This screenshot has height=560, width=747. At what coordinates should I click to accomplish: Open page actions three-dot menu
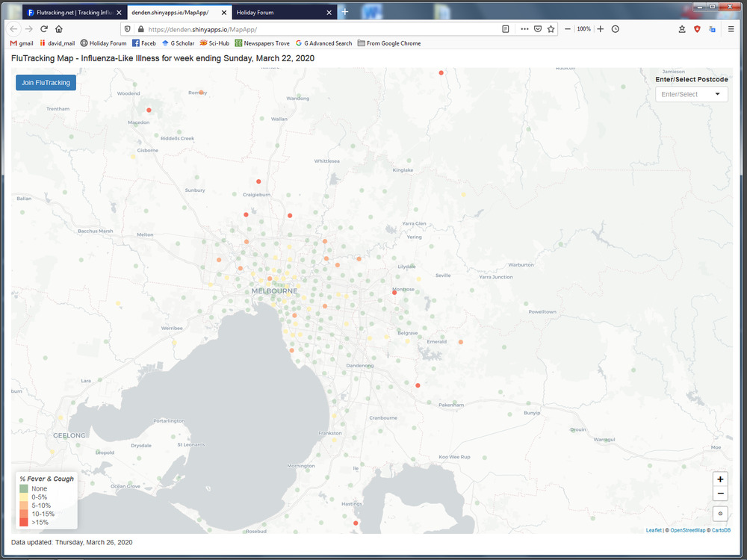(x=524, y=29)
